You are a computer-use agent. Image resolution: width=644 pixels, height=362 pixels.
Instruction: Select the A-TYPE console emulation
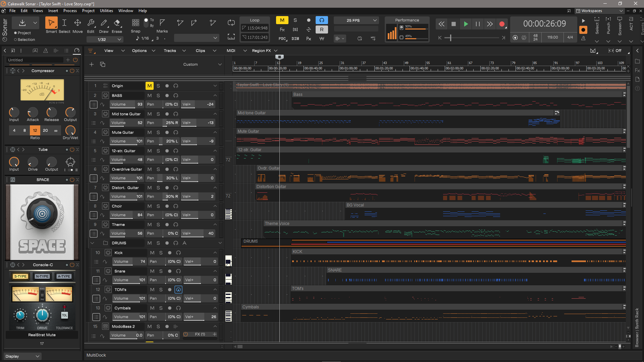[64, 276]
